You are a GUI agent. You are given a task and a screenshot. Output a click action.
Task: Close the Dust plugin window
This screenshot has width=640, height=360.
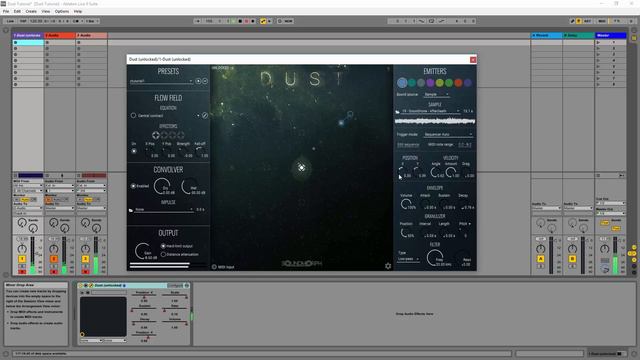tap(473, 60)
